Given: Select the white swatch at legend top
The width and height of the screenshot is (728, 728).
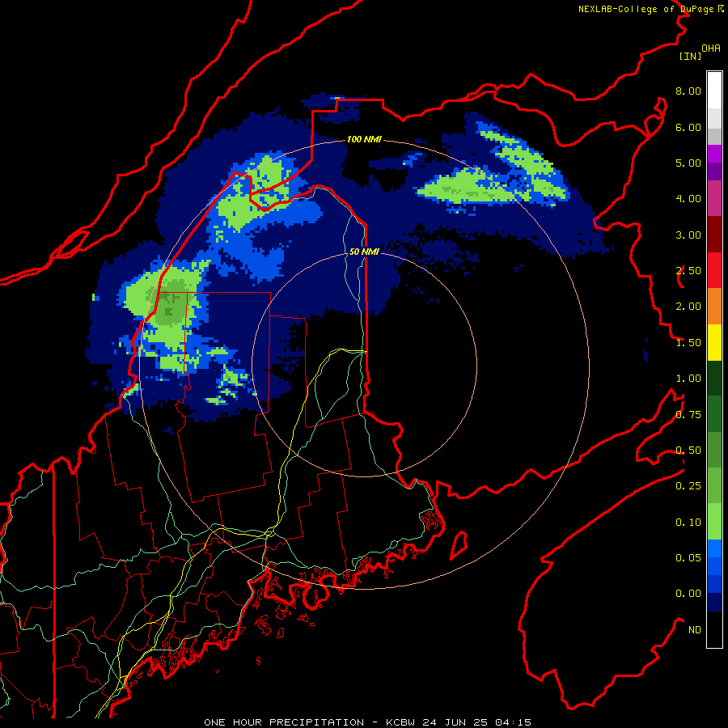Looking at the screenshot, I should pyautogui.click(x=714, y=91).
